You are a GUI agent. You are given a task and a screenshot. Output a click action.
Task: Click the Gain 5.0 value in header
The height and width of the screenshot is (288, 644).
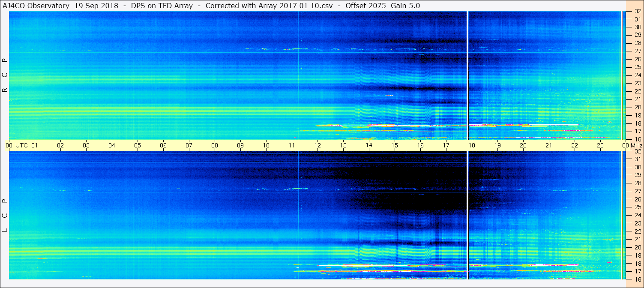coord(405,6)
